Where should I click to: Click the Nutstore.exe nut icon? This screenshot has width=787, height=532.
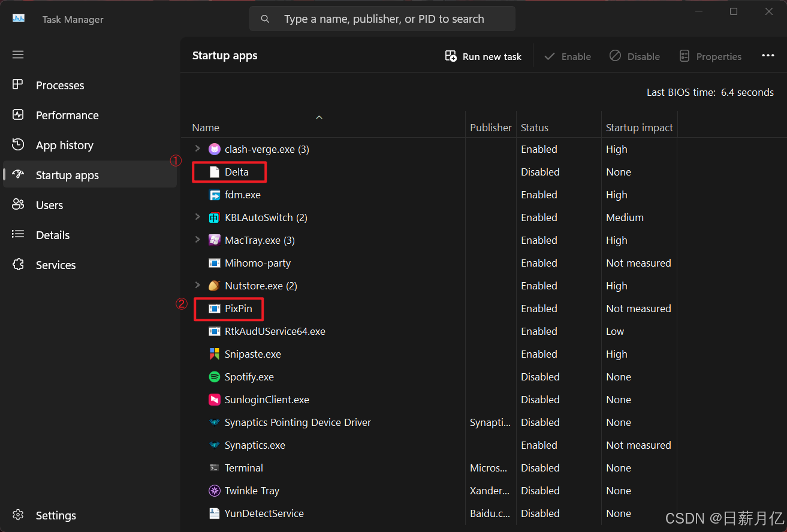point(214,286)
